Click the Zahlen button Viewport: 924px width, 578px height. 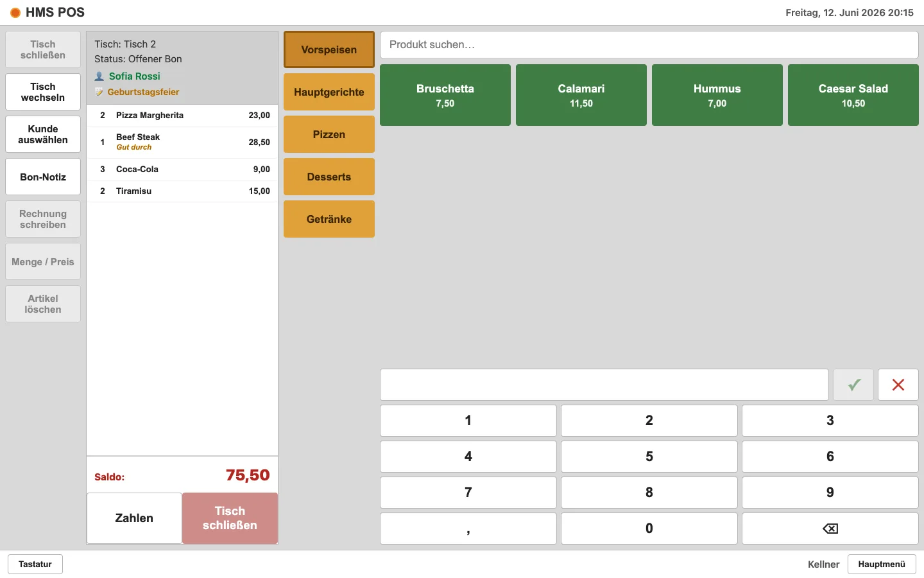click(134, 518)
